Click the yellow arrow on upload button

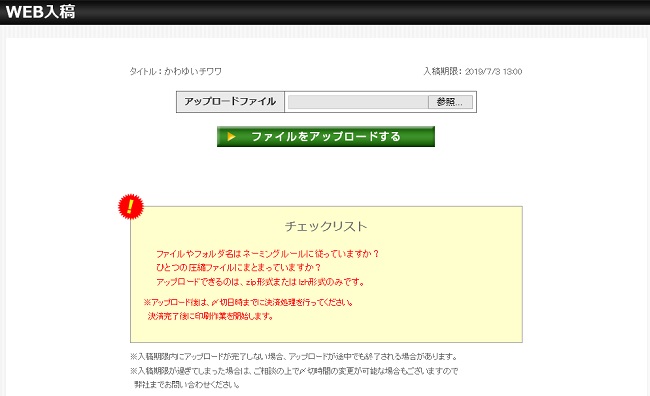(x=232, y=136)
